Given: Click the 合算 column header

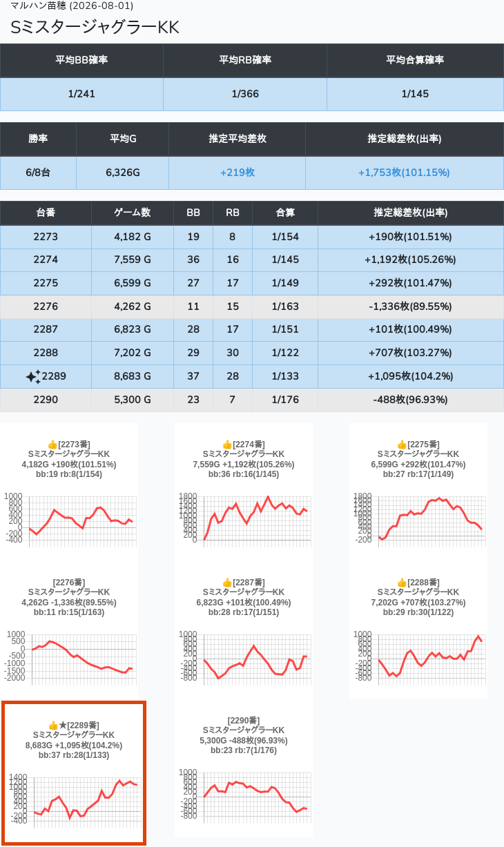Looking at the screenshot, I should (x=285, y=213).
